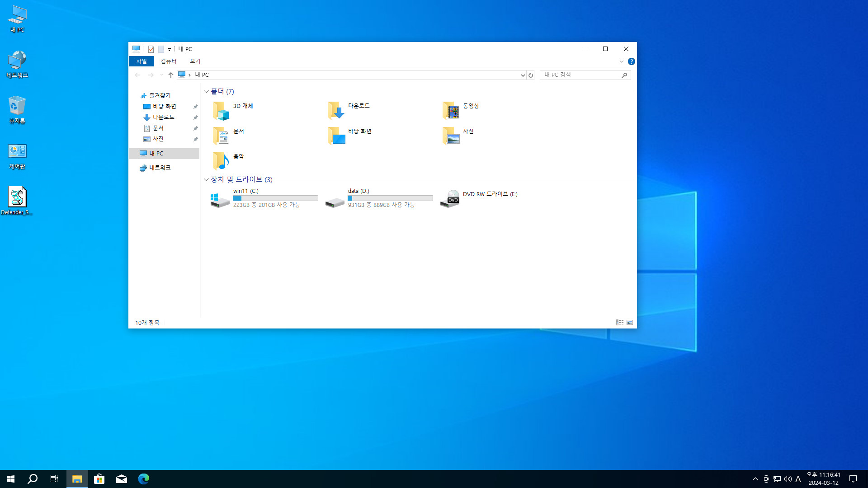The width and height of the screenshot is (868, 488).
Task: Select 내 PC in navigation pane
Action: 164,154
